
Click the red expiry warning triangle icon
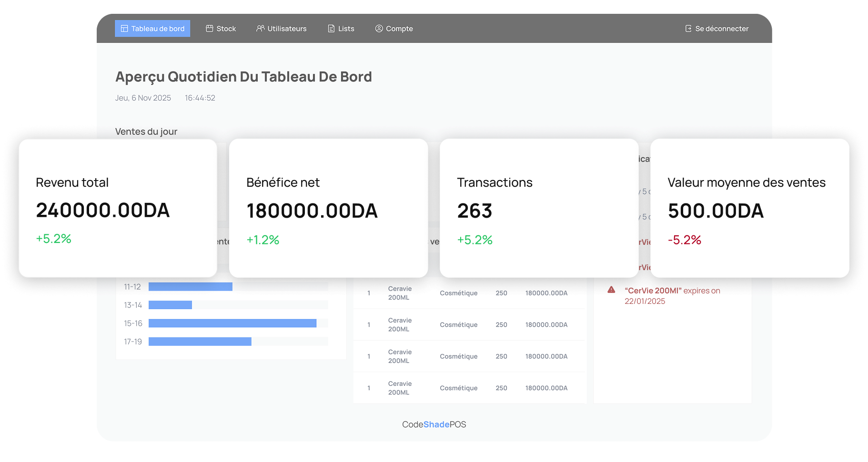point(611,290)
